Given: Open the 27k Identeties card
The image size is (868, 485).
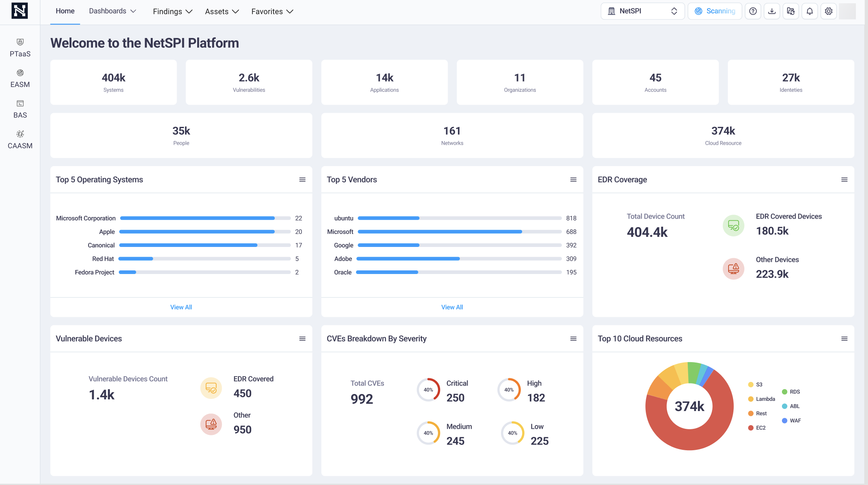Looking at the screenshot, I should [x=791, y=82].
